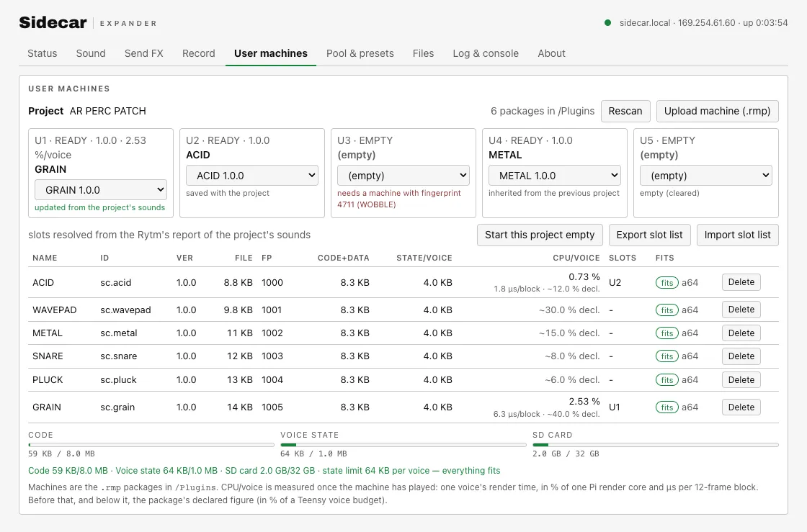The image size is (807, 532).
Task: Delete the ACID machine package
Action: click(x=741, y=282)
